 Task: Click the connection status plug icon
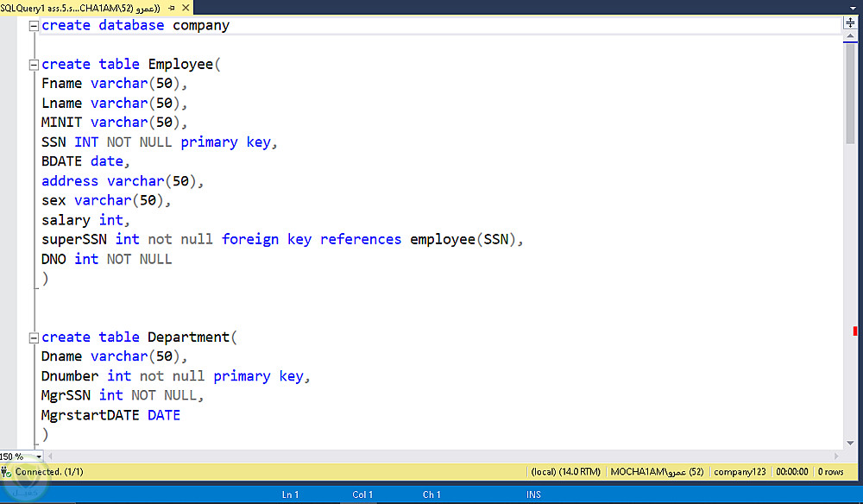click(x=6, y=471)
